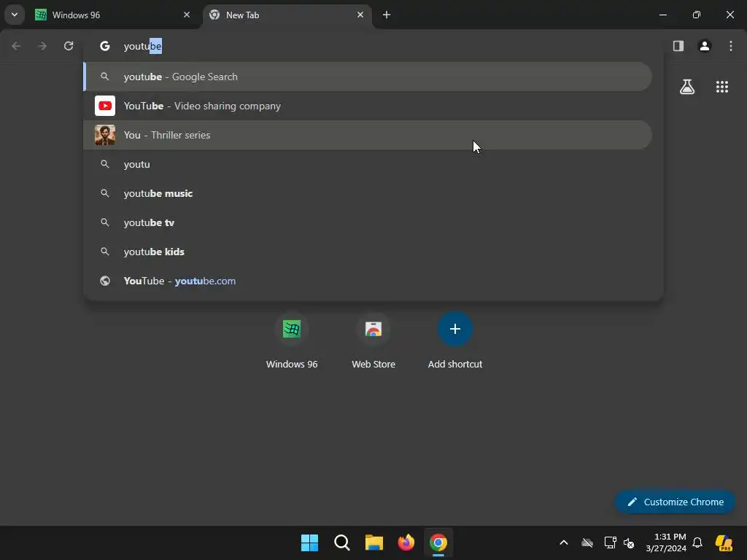This screenshot has height=560, width=747.
Task: Open the Chrome three-dot menu
Action: 731,46
